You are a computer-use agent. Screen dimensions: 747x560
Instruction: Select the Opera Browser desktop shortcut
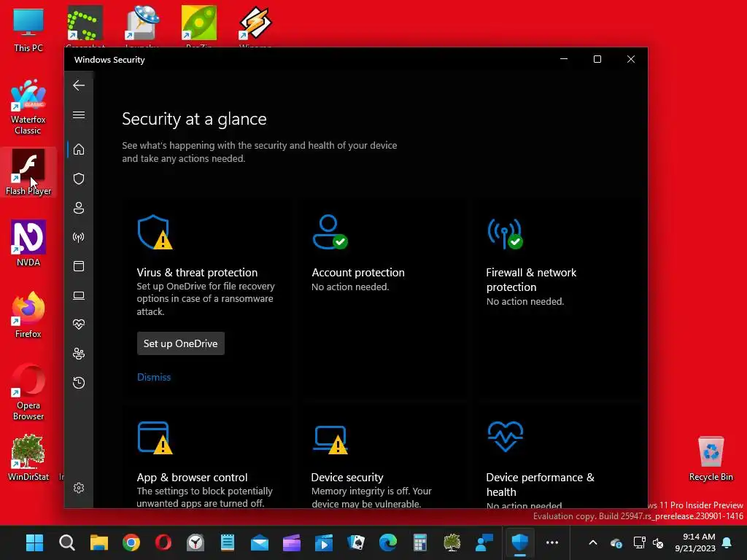click(28, 392)
